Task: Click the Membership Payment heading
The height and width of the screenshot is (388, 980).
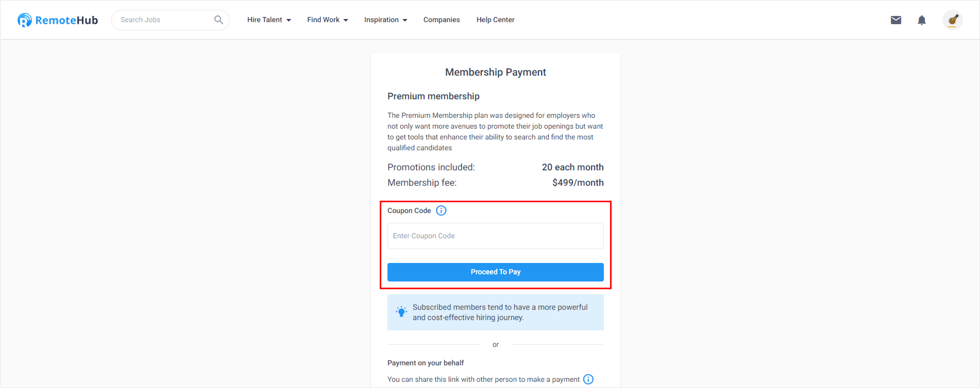Action: point(495,72)
